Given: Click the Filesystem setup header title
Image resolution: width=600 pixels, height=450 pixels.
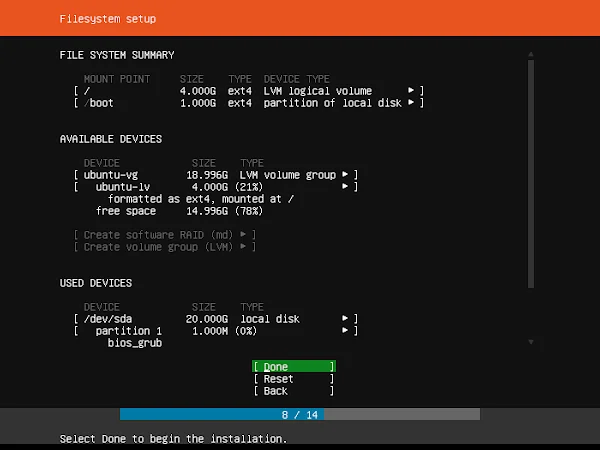Looking at the screenshot, I should (x=108, y=19).
